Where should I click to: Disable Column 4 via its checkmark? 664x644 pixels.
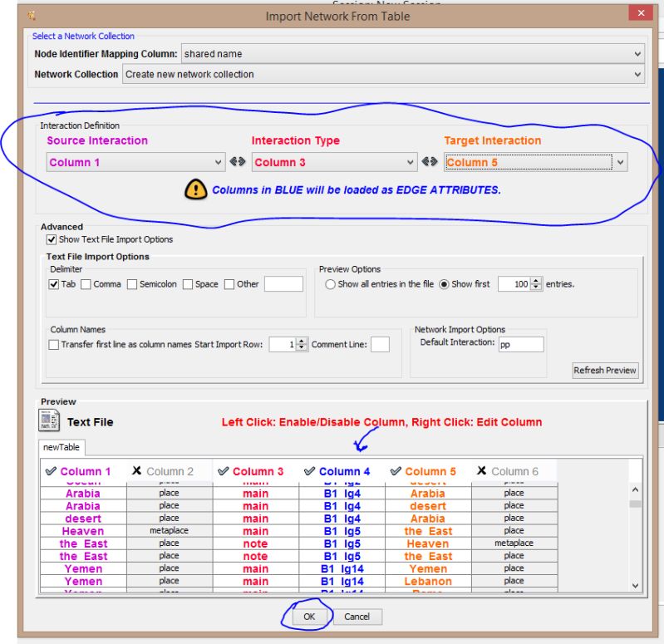[309, 471]
